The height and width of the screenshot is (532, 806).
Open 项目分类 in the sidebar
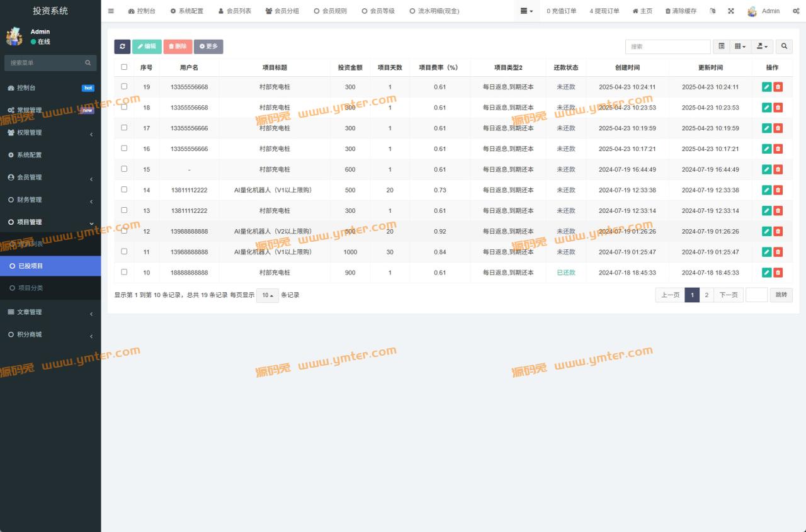[50, 288]
